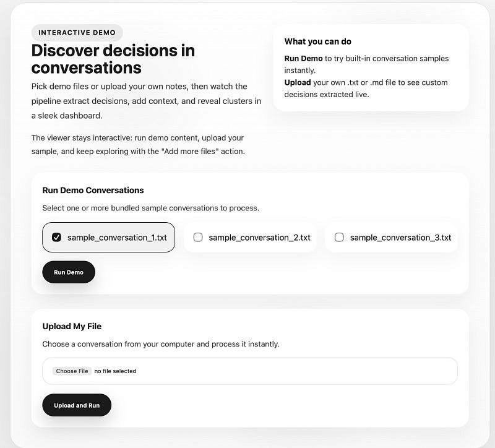
Task: Enable the sample_conversation_2.txt sample
Action: [x=198, y=237]
